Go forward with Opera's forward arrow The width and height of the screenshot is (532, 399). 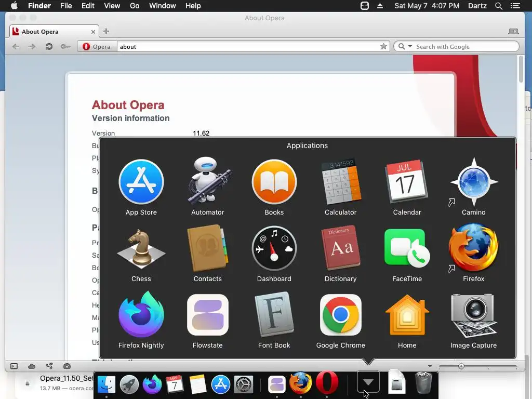(32, 46)
